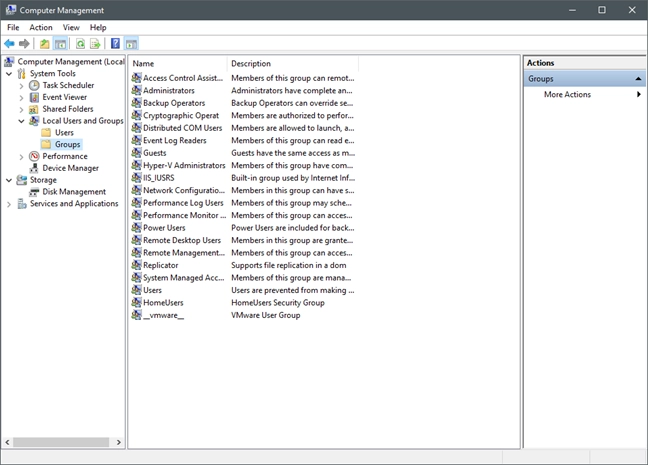
Task: Collapse the Storage tree node
Action: [x=9, y=180]
